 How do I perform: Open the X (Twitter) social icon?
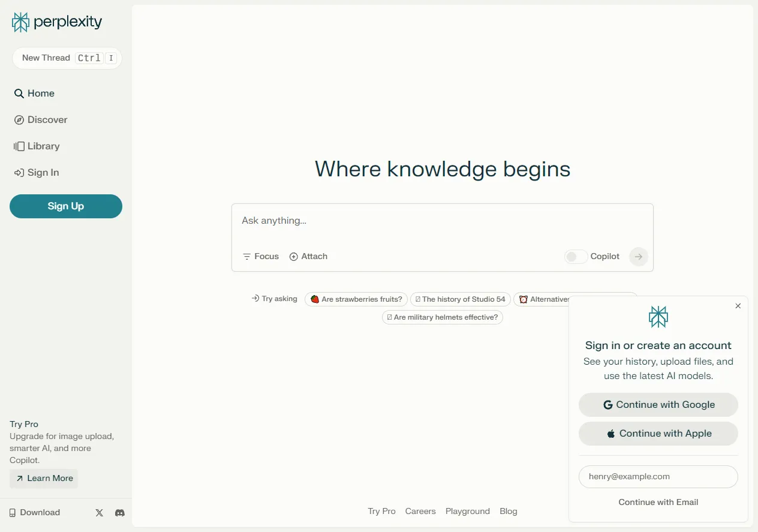tap(100, 513)
